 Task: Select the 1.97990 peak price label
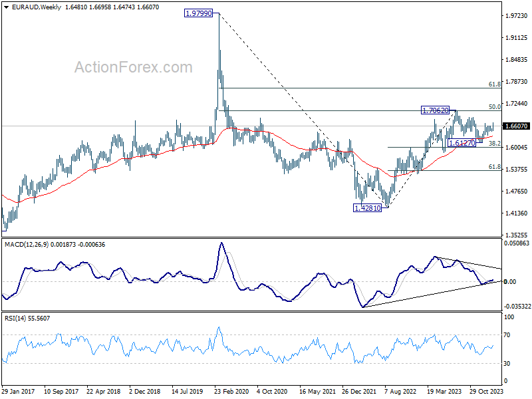coord(198,13)
